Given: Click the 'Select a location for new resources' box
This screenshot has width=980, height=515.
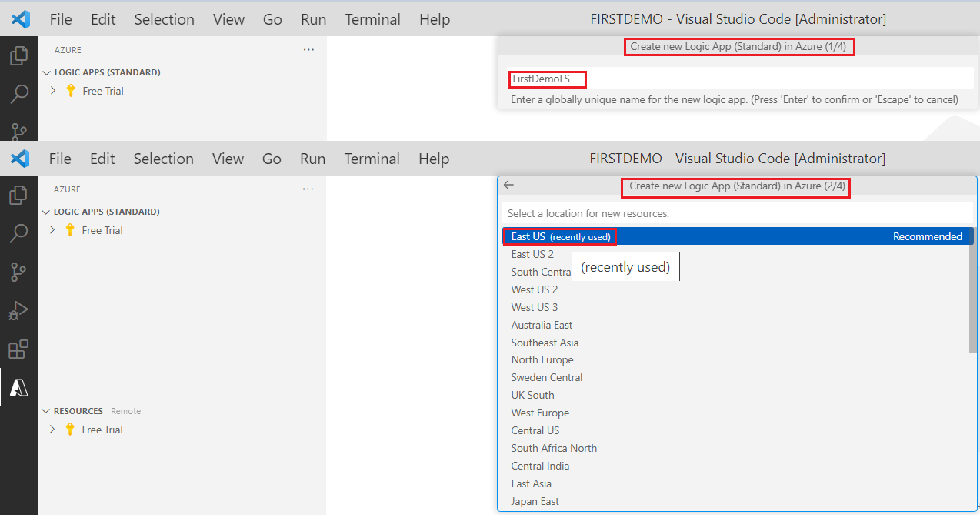Looking at the screenshot, I should (x=738, y=213).
